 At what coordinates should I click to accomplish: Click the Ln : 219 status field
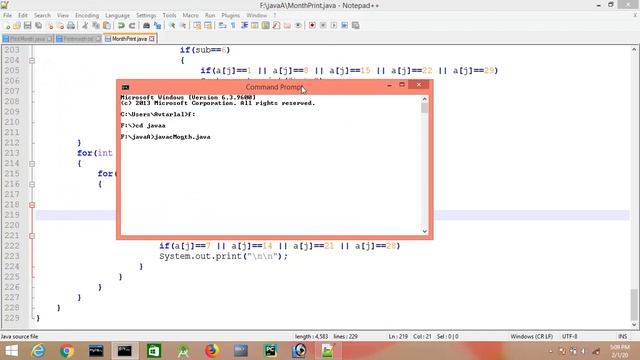click(398, 337)
